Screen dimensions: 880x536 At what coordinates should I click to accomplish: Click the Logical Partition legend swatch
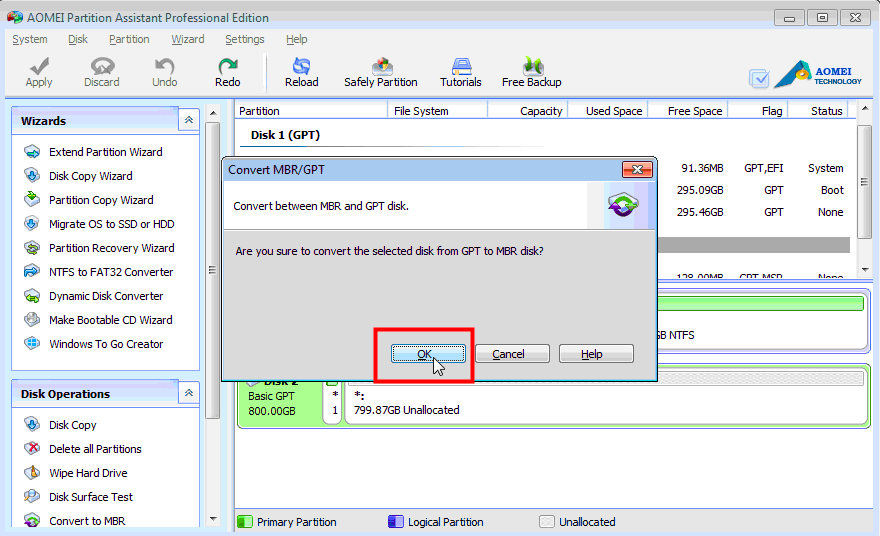396,522
